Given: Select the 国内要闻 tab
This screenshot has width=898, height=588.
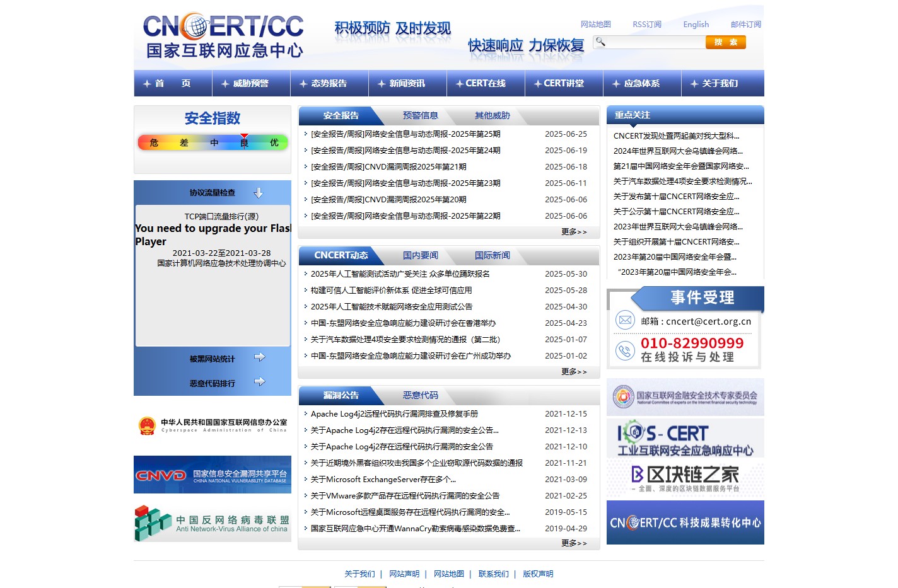Looking at the screenshot, I should 421,255.
